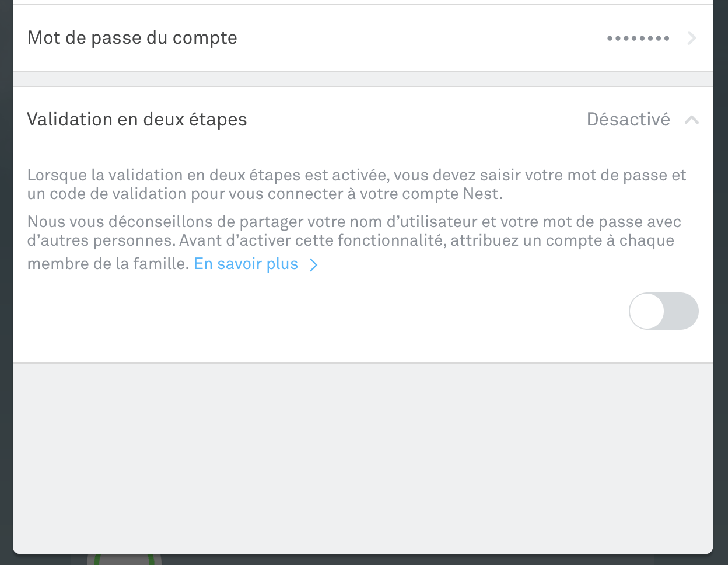Toggle the Validation en deux étapes header
728x565 pixels.
(363, 120)
